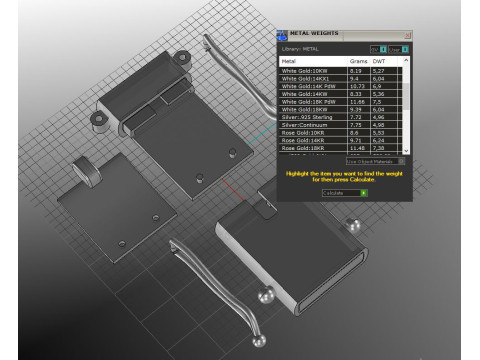Click the Metal Weights logo icon

coord(282,35)
